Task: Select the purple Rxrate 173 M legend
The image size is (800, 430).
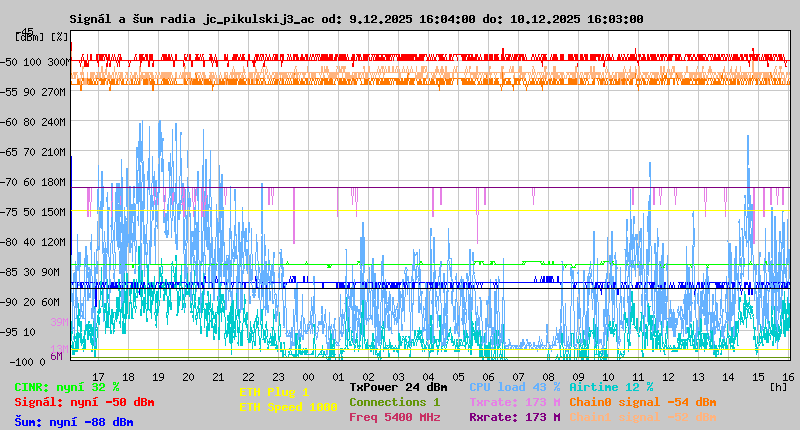Action: click(514, 417)
